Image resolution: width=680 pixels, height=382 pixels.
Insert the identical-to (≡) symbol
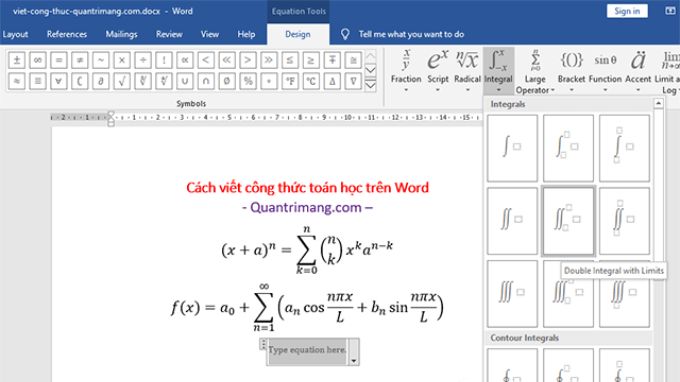(x=38, y=81)
